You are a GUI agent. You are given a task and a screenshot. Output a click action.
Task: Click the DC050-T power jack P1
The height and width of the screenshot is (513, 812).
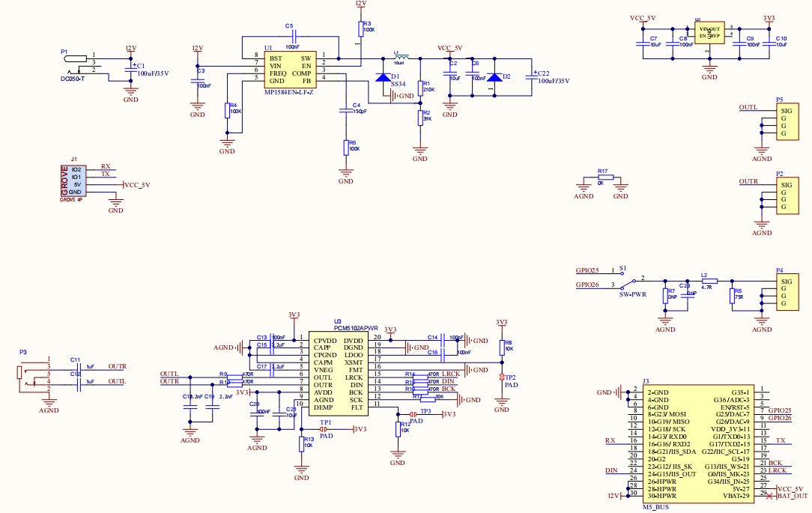pyautogui.click(x=76, y=58)
